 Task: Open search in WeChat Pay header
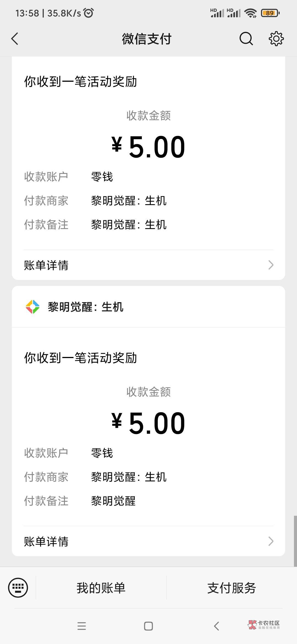(x=246, y=39)
